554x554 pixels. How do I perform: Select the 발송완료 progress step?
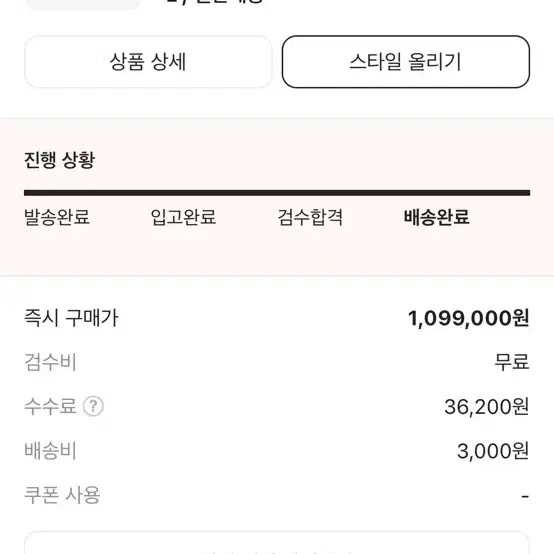click(57, 217)
